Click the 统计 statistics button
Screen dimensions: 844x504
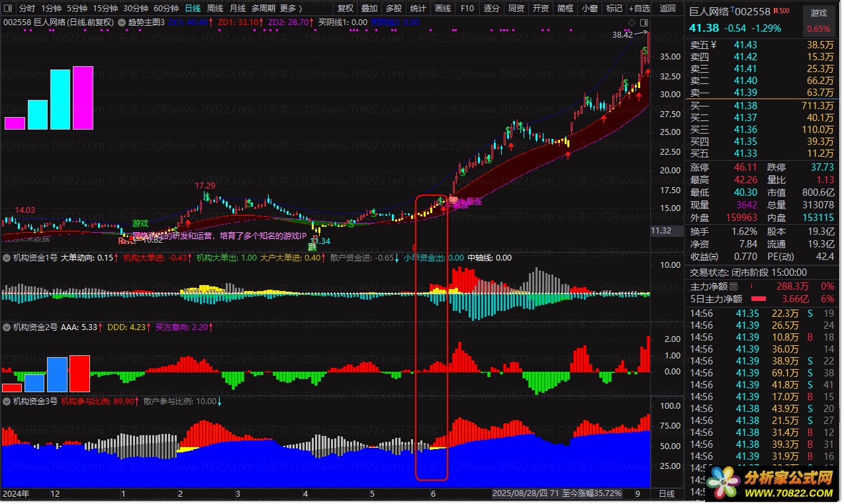pyautogui.click(x=418, y=9)
